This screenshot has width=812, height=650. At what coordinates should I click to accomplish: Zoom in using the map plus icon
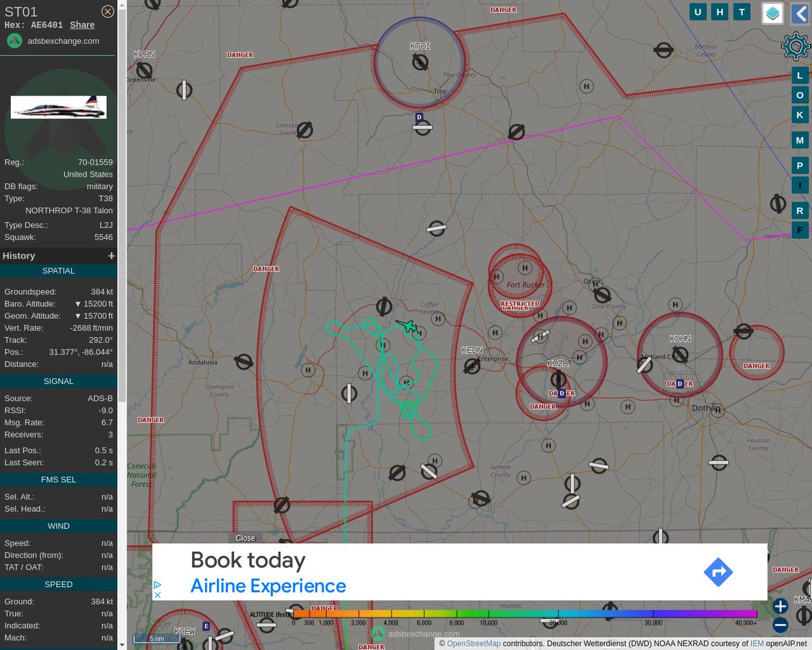(x=780, y=606)
